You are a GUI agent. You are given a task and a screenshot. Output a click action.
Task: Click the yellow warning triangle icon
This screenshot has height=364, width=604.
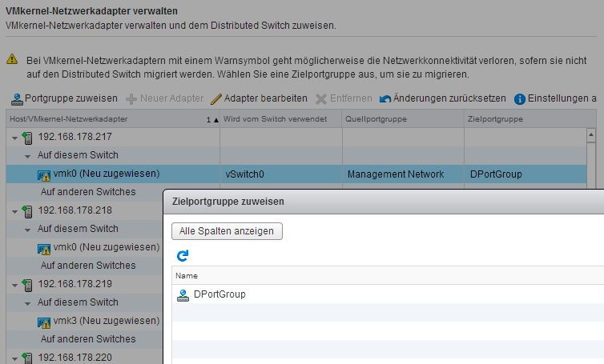[12, 60]
